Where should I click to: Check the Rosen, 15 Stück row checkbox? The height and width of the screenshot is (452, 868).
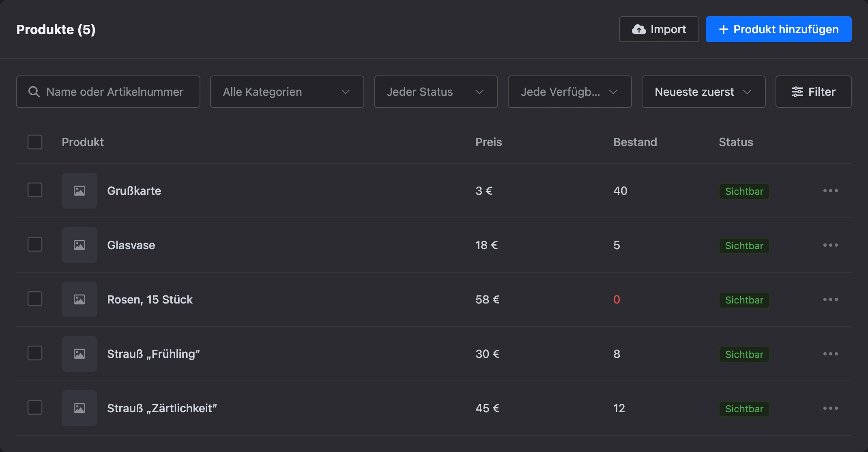click(35, 299)
